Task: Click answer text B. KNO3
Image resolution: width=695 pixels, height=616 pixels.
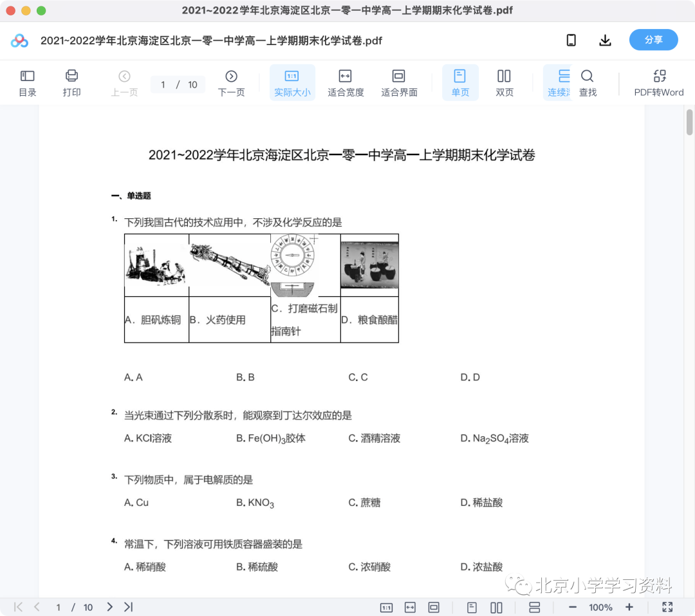Action: pos(255,503)
